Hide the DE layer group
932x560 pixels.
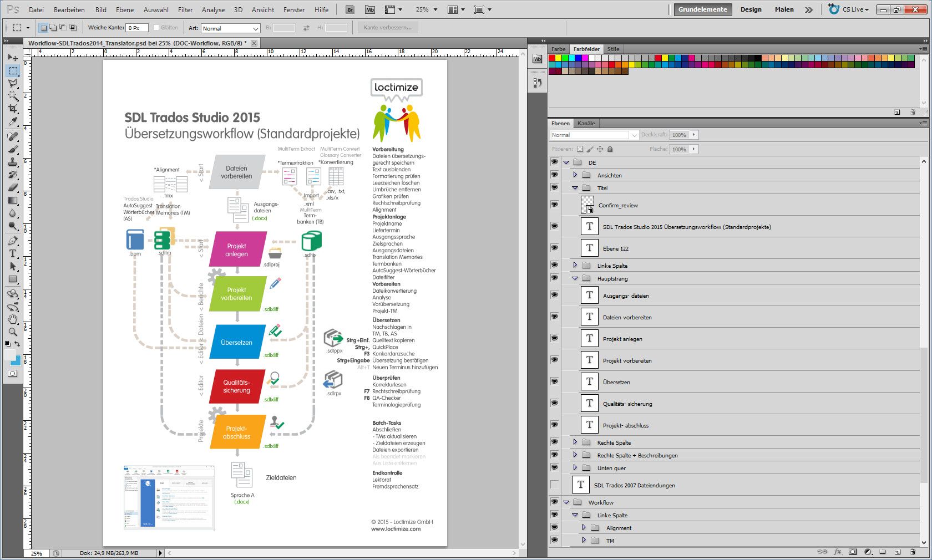click(554, 162)
